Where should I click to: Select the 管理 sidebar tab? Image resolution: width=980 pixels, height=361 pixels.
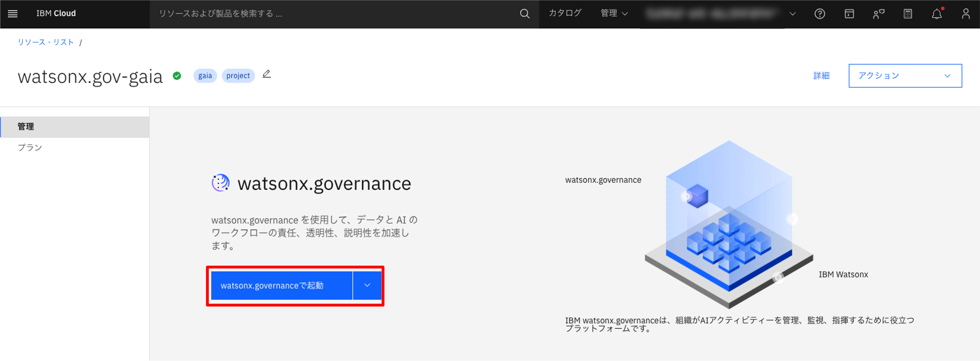tap(75, 127)
